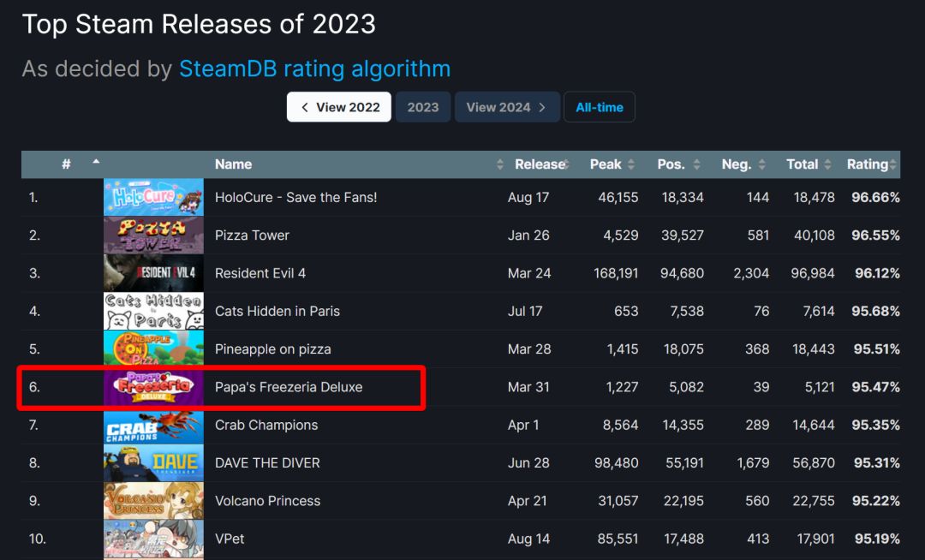The height and width of the screenshot is (560, 925).
Task: Open HoloCure game thumbnail image
Action: point(153,197)
